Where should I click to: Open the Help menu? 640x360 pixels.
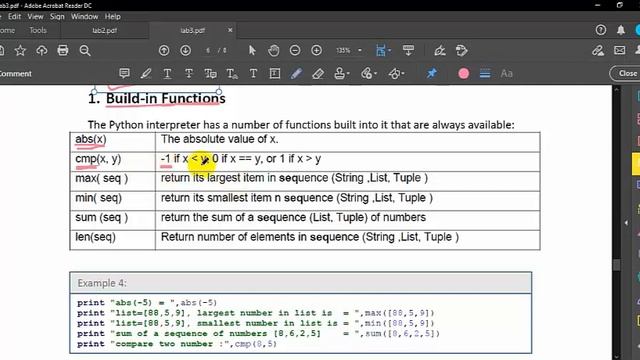click(x=113, y=16)
